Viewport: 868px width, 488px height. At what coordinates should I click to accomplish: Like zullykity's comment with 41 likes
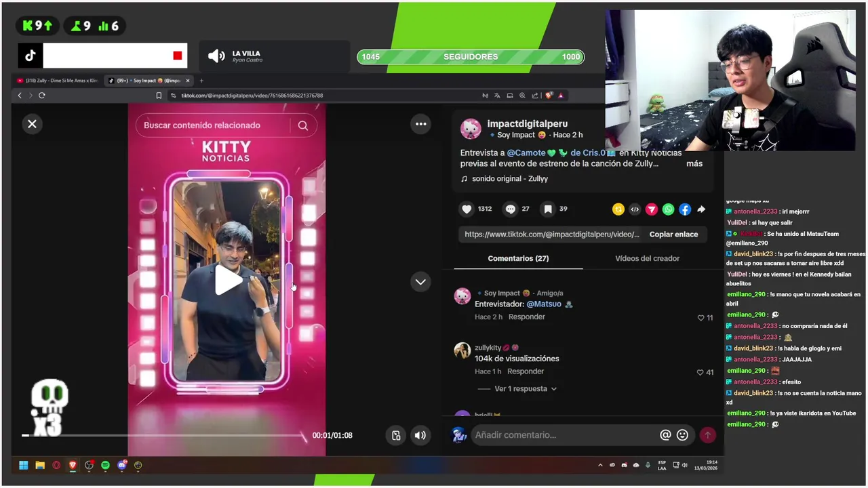701,372
